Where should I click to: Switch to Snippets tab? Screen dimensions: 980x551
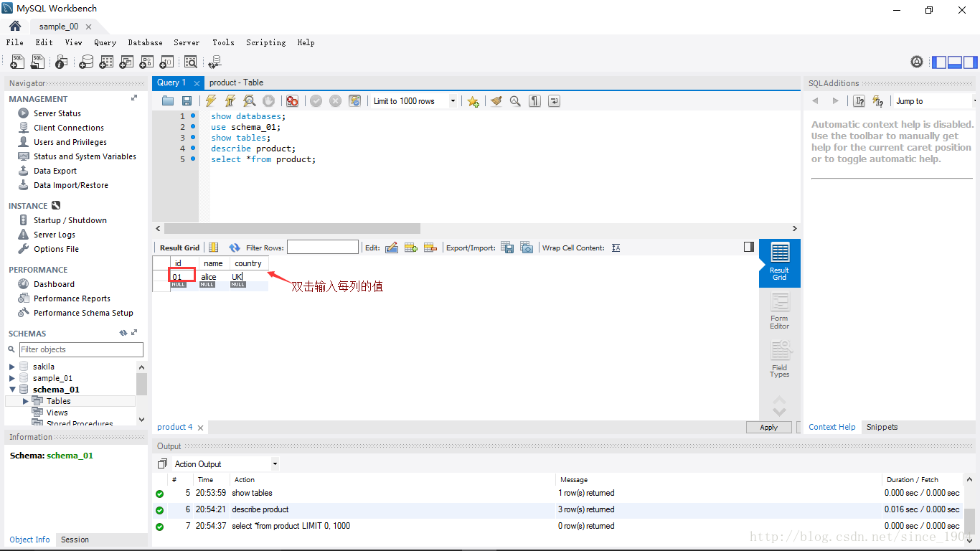(x=882, y=427)
